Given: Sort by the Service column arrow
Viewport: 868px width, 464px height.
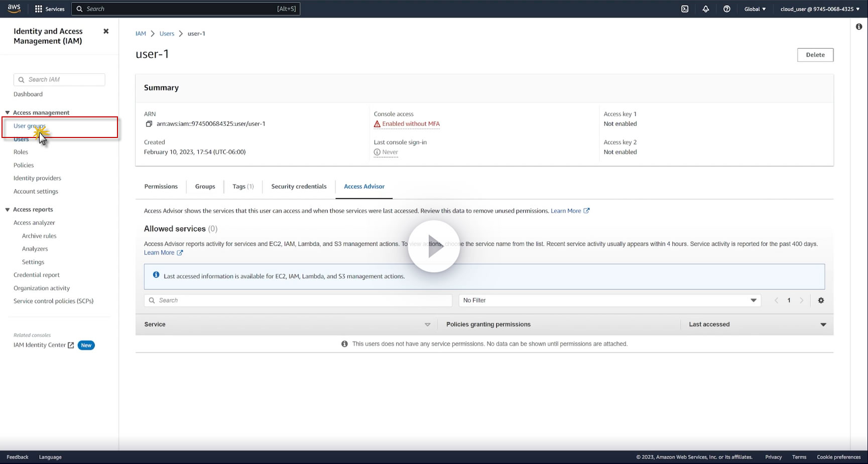Looking at the screenshot, I should click(x=428, y=325).
